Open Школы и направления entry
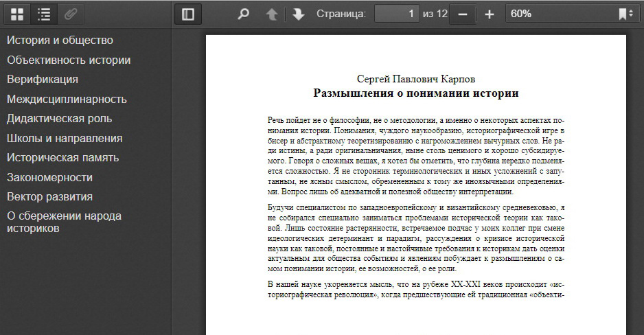Viewport: 644px width, 335px height. tap(65, 139)
